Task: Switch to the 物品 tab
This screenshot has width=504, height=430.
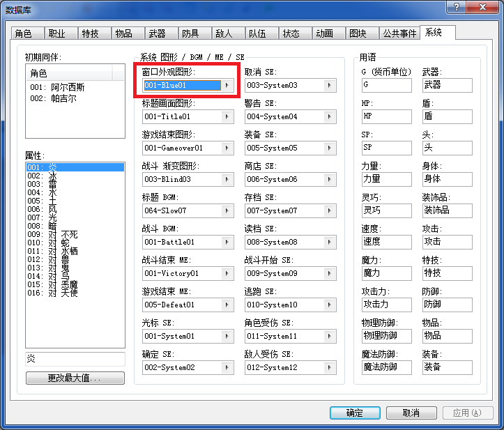Action: pyautogui.click(x=128, y=33)
